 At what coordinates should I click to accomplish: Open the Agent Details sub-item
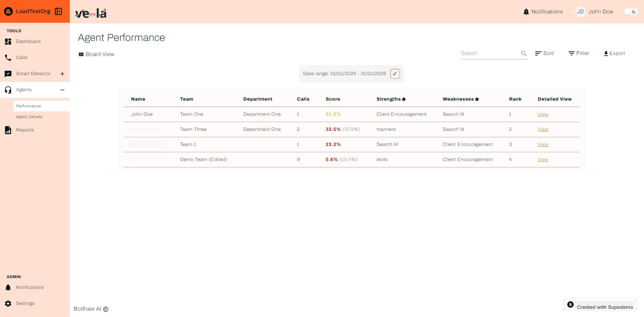point(29,117)
